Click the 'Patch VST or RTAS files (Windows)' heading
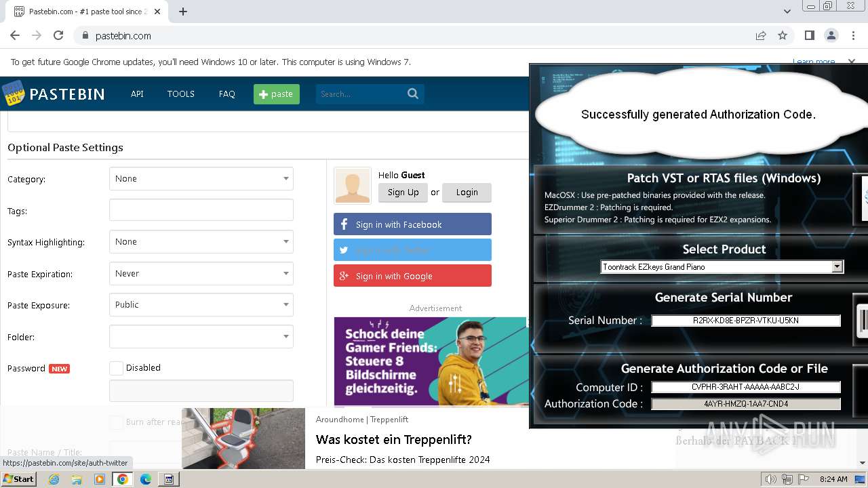Screen dimensions: 868x488 [724, 178]
